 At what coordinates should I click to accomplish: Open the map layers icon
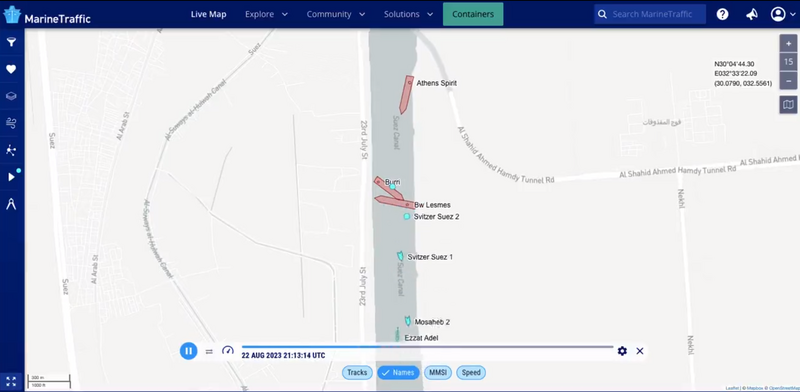[x=11, y=96]
